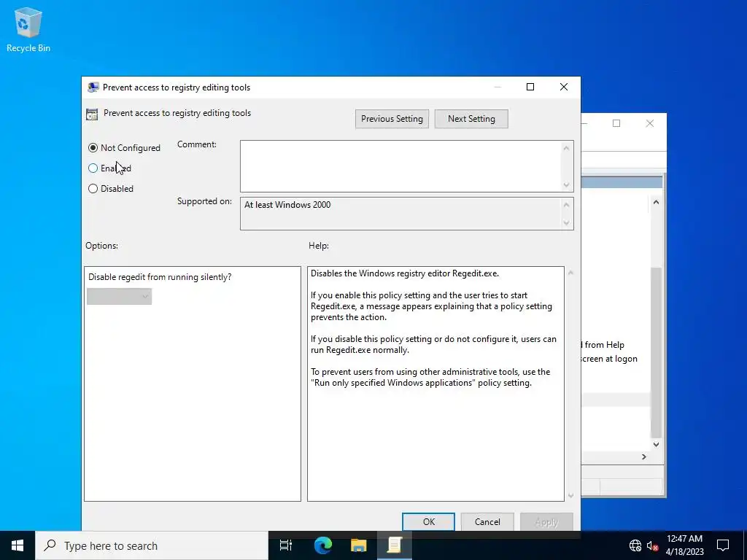
Task: Open the 'Disable regedit from running silently' dropdown
Action: coord(119,296)
